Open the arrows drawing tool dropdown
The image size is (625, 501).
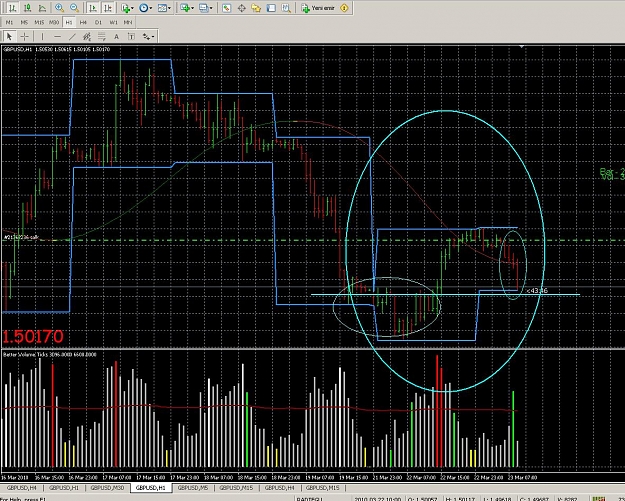point(149,37)
